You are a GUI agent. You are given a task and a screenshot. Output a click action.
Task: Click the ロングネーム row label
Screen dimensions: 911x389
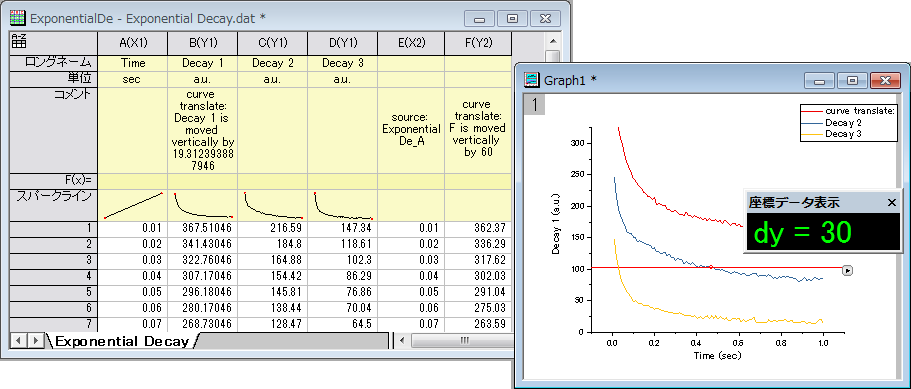click(x=54, y=63)
